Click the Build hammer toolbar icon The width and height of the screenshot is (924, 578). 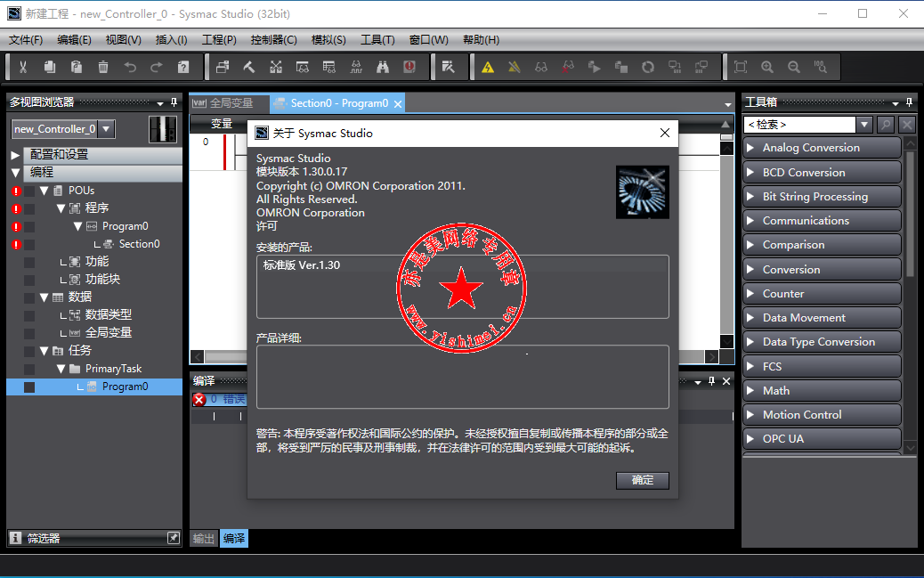click(248, 67)
